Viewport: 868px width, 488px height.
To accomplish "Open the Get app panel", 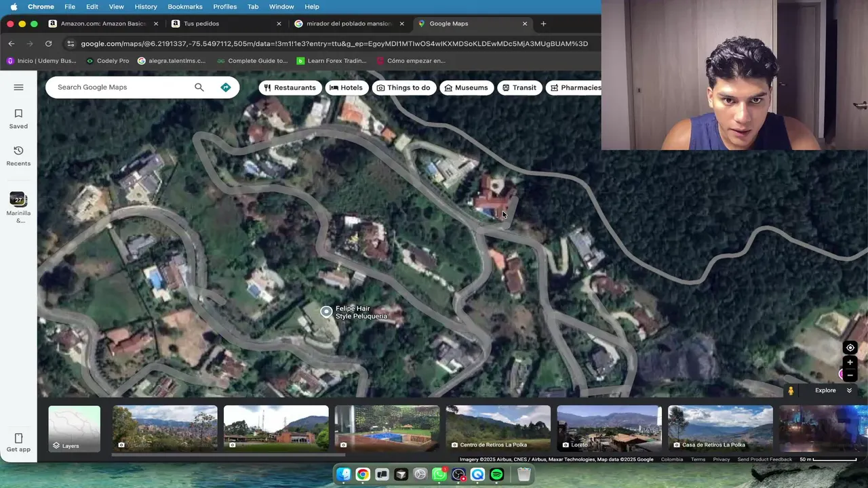I will [18, 443].
